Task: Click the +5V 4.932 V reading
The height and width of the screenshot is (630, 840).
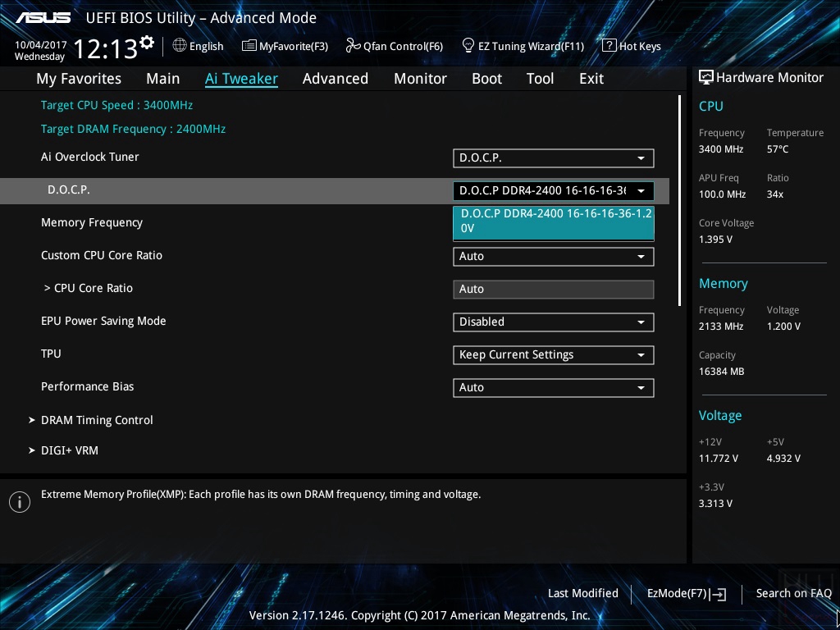Action: [783, 458]
